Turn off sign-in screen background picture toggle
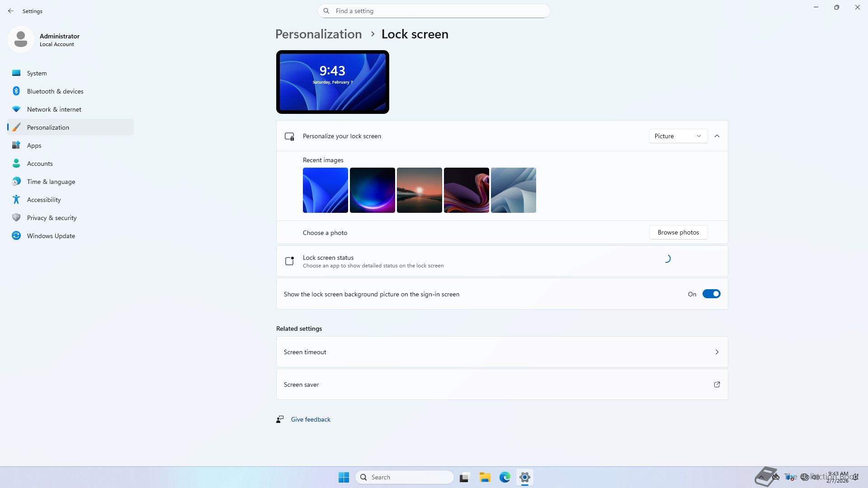The width and height of the screenshot is (868, 488). click(711, 294)
